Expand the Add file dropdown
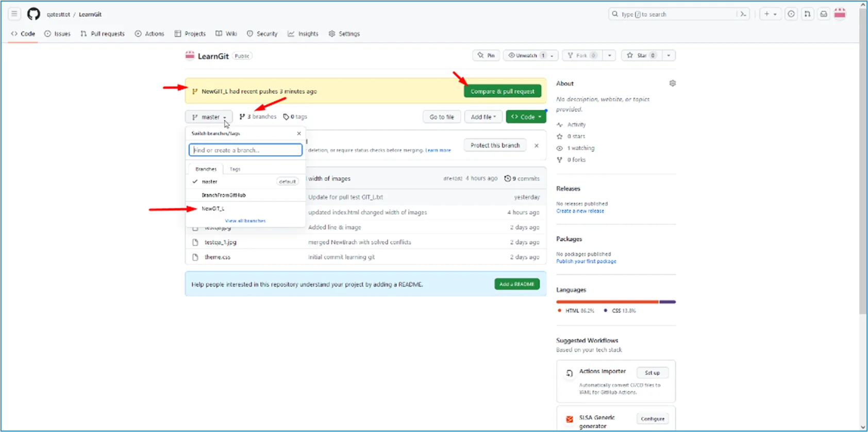Screen dimensions: 868x432 pyautogui.click(x=483, y=117)
